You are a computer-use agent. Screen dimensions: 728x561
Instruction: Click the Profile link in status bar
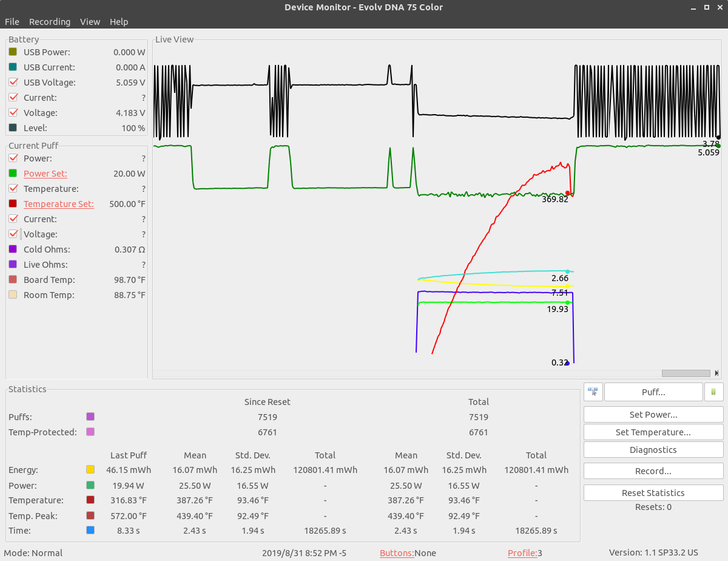coord(522,553)
